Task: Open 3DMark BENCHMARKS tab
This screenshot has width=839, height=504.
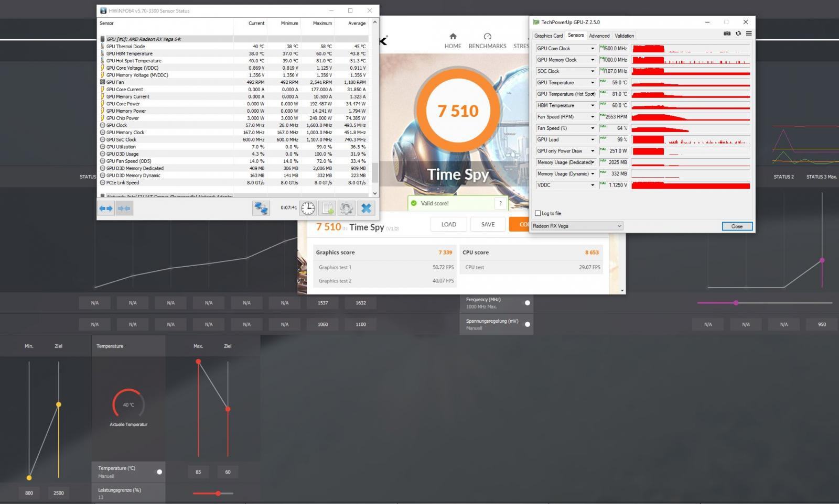Action: click(x=488, y=41)
